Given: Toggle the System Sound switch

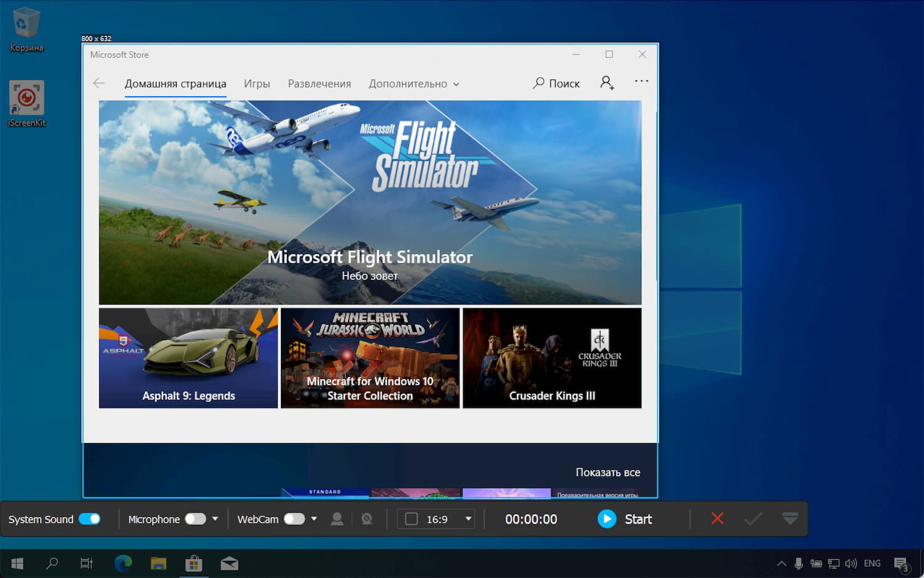Looking at the screenshot, I should pyautogui.click(x=89, y=519).
